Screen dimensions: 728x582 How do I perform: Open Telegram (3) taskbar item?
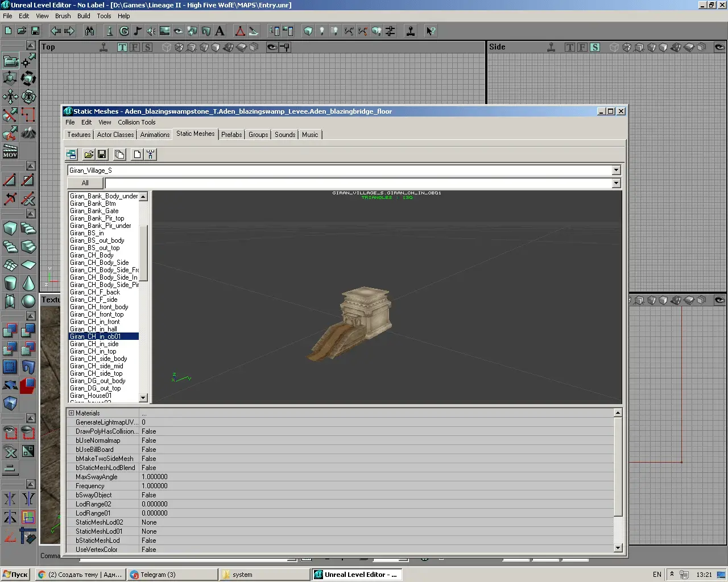coord(173,575)
